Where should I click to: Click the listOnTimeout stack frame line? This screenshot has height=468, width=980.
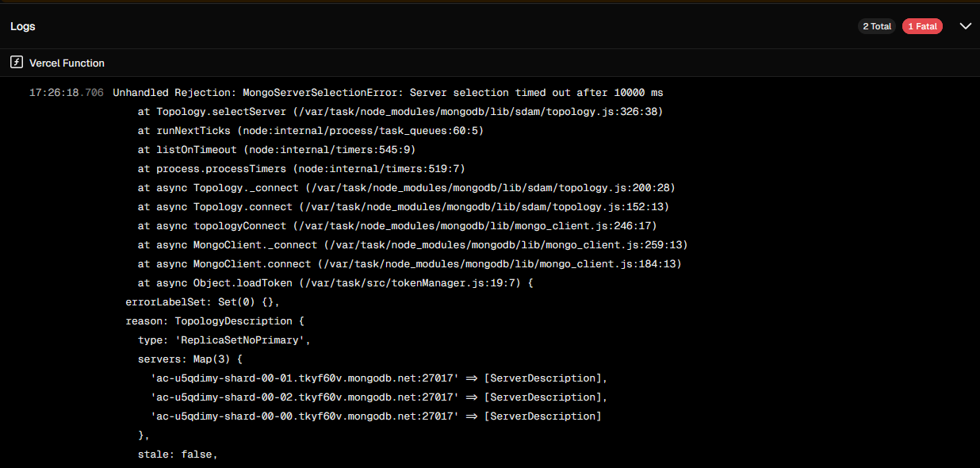pos(277,150)
